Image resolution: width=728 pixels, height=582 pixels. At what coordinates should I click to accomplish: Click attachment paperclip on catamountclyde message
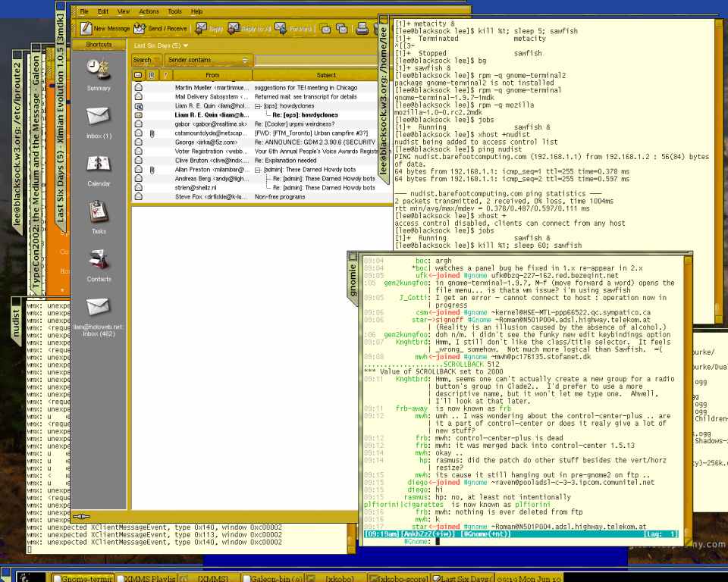152,133
